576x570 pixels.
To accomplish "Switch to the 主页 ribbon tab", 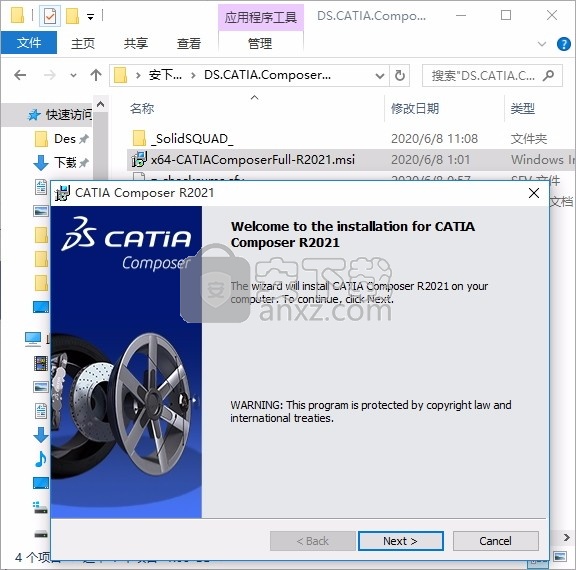I will (x=83, y=43).
